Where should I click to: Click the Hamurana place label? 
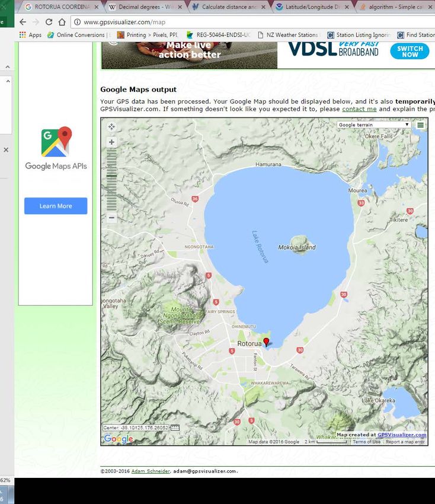pos(268,164)
